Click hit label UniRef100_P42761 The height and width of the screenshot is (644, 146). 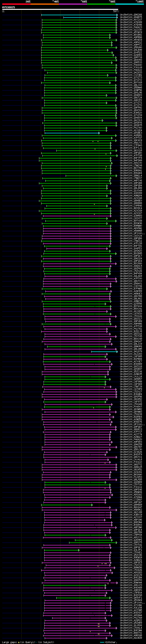(131, 329)
